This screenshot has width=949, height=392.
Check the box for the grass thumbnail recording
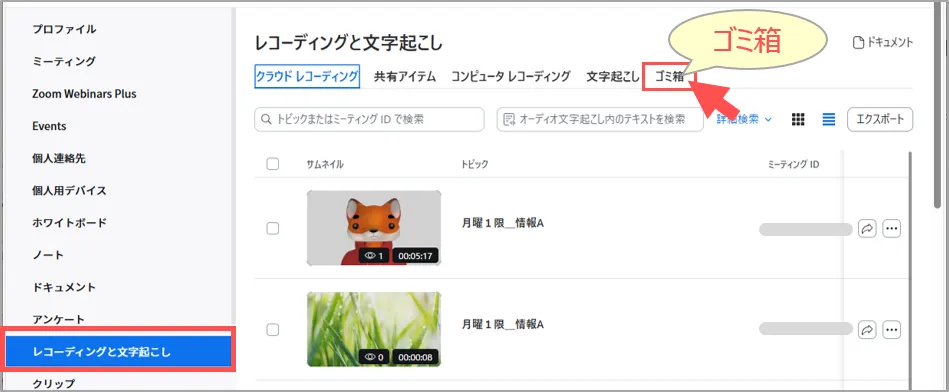(273, 330)
